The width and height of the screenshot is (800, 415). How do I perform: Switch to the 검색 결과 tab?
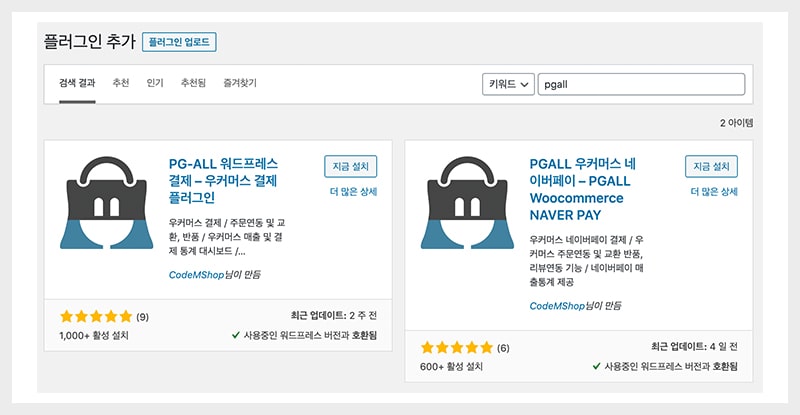77,84
